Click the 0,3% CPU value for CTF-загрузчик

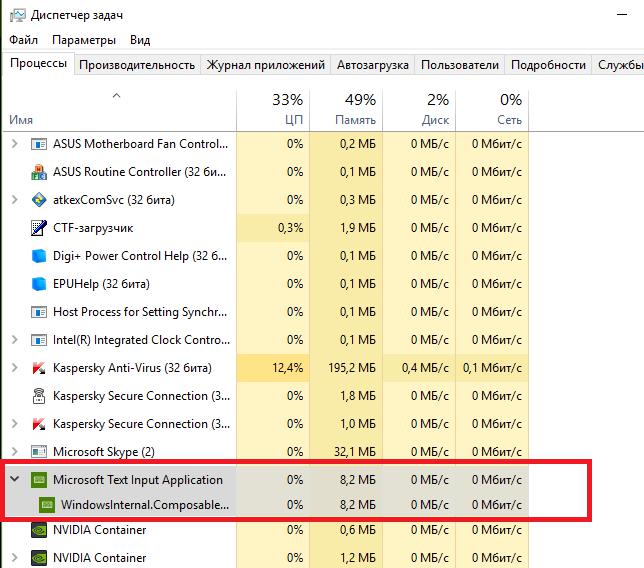coord(290,228)
